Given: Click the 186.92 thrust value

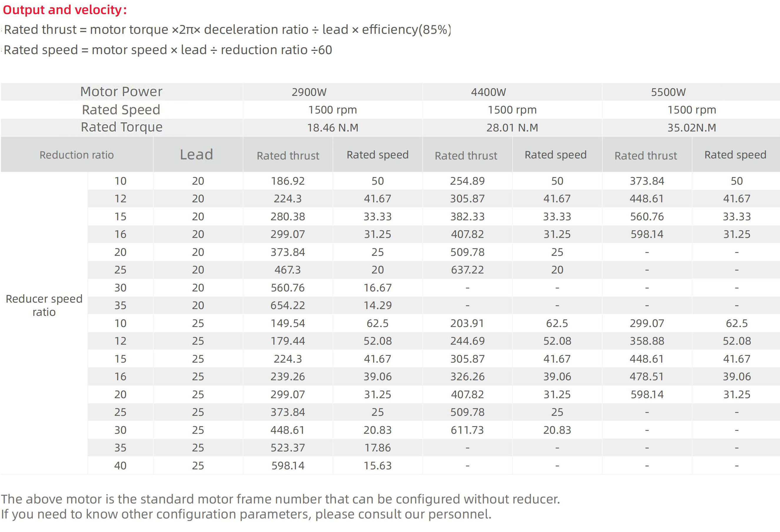Looking at the screenshot, I should (x=288, y=181).
